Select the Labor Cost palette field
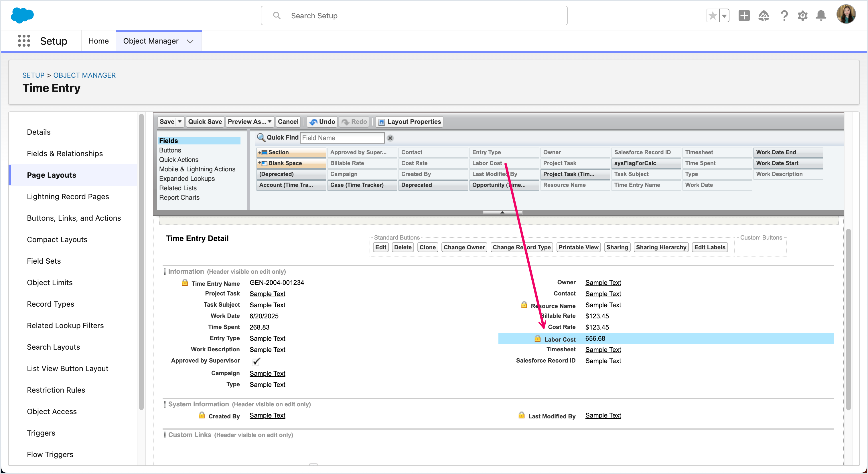The width and height of the screenshot is (868, 474). 504,163
